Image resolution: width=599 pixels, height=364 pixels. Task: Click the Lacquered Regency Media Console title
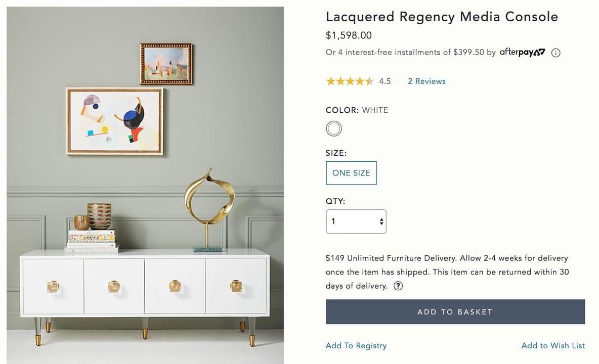click(442, 17)
